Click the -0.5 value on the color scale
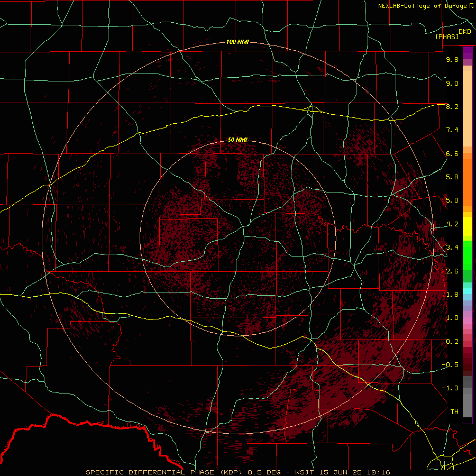476x476 pixels. tap(450, 365)
